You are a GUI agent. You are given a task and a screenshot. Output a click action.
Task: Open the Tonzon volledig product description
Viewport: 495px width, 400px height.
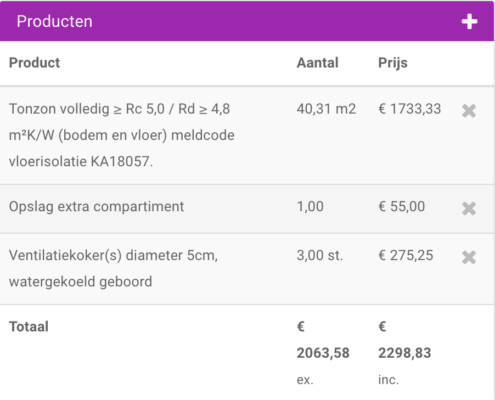click(x=122, y=135)
